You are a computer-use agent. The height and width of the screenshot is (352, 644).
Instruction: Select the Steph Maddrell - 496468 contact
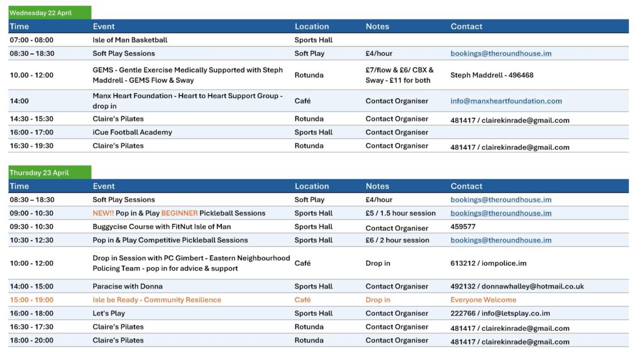pos(492,75)
